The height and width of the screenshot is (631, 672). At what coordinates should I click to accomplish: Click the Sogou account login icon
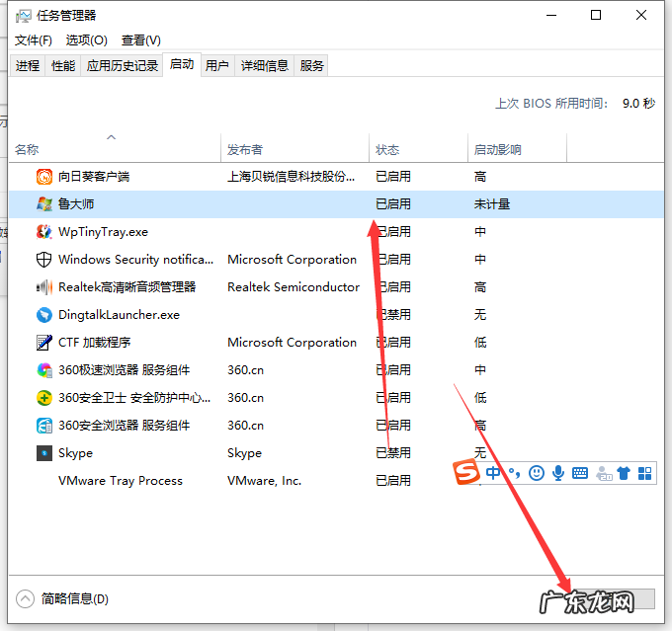(604, 473)
